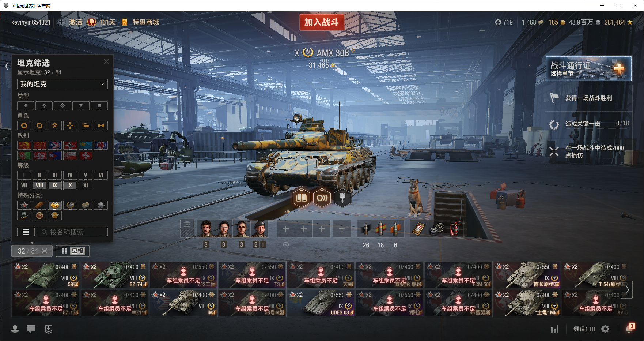This screenshot has height=341, width=644.
Task: Open the 特惠商城 store tab
Action: point(145,22)
